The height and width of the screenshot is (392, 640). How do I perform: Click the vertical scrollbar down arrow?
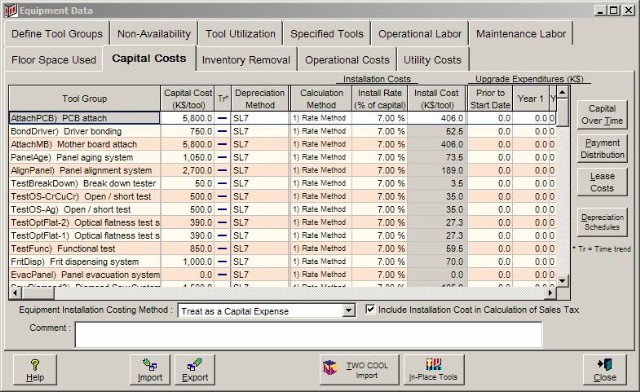coord(562,281)
